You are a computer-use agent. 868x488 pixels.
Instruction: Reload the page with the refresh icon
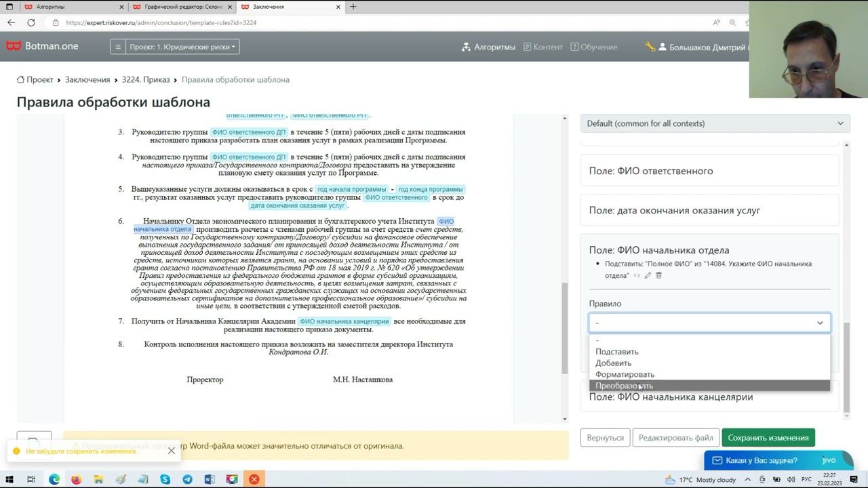pyautogui.click(x=31, y=22)
